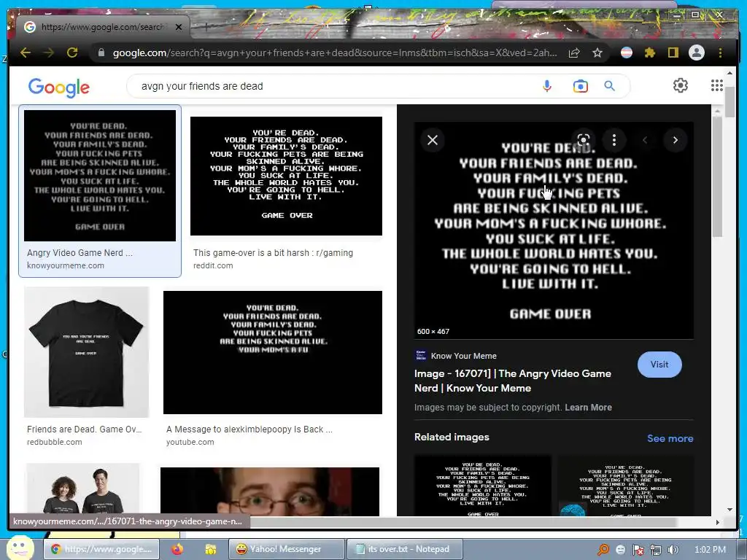
Task: Click 'A Message to alexkimblepoopy Is Back' caption
Action: [x=249, y=429]
